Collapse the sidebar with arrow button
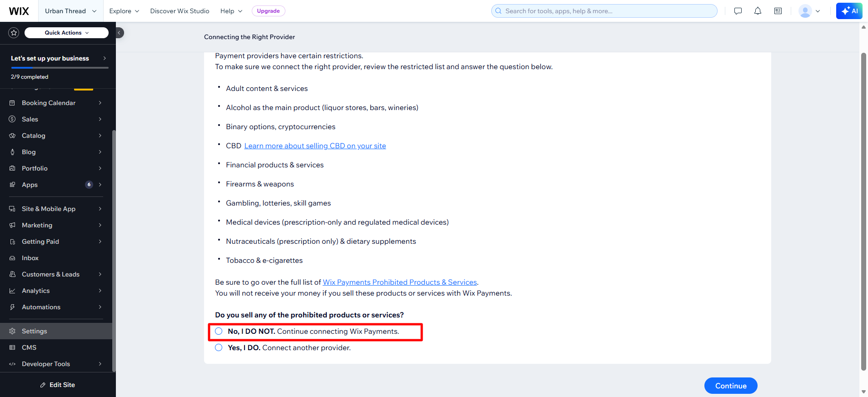 [x=120, y=33]
